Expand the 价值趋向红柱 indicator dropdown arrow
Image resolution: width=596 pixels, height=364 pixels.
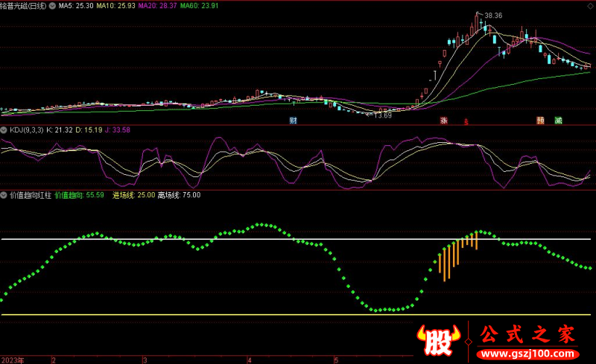[x=4, y=195]
